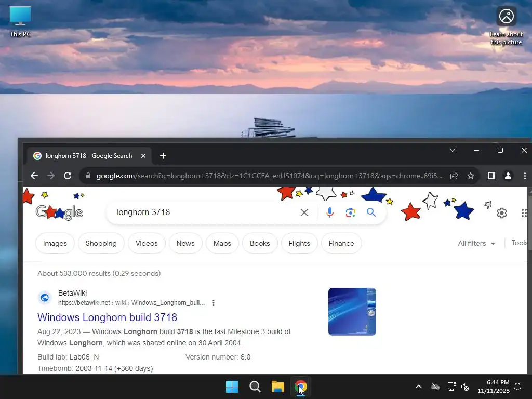Filter results by News
This screenshot has width=532, height=399.
(185, 243)
